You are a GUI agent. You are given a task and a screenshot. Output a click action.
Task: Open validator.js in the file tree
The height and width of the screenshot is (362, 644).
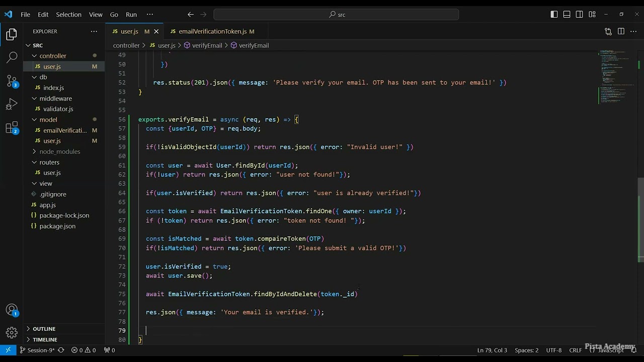58,109
